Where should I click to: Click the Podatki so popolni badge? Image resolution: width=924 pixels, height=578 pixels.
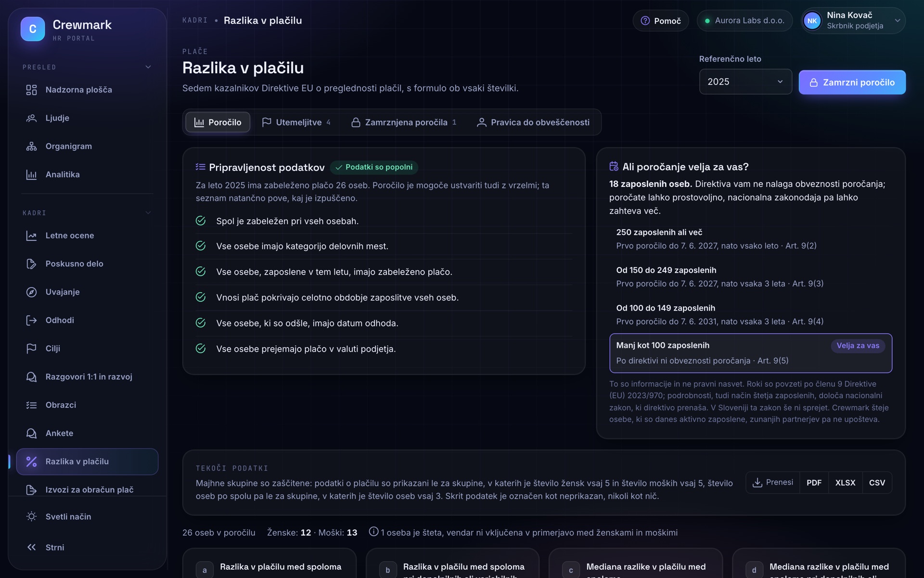374,167
